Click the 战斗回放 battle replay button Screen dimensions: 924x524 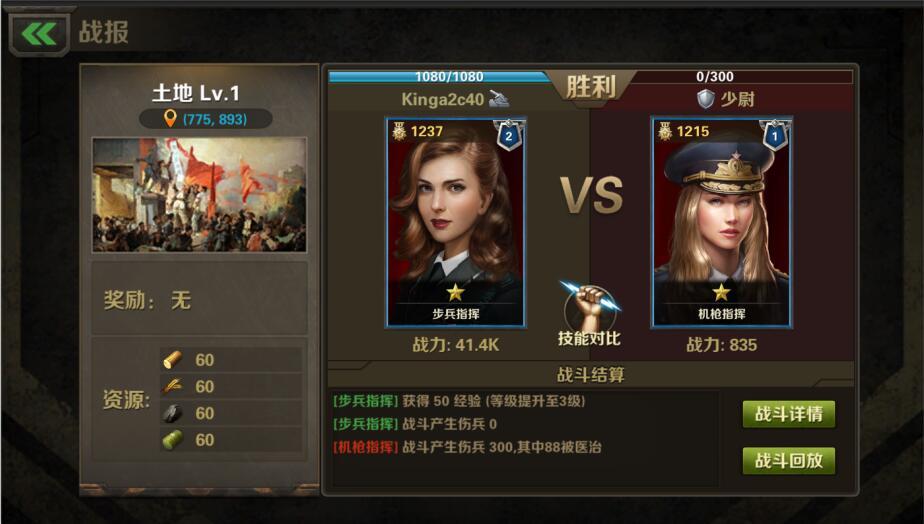788,460
